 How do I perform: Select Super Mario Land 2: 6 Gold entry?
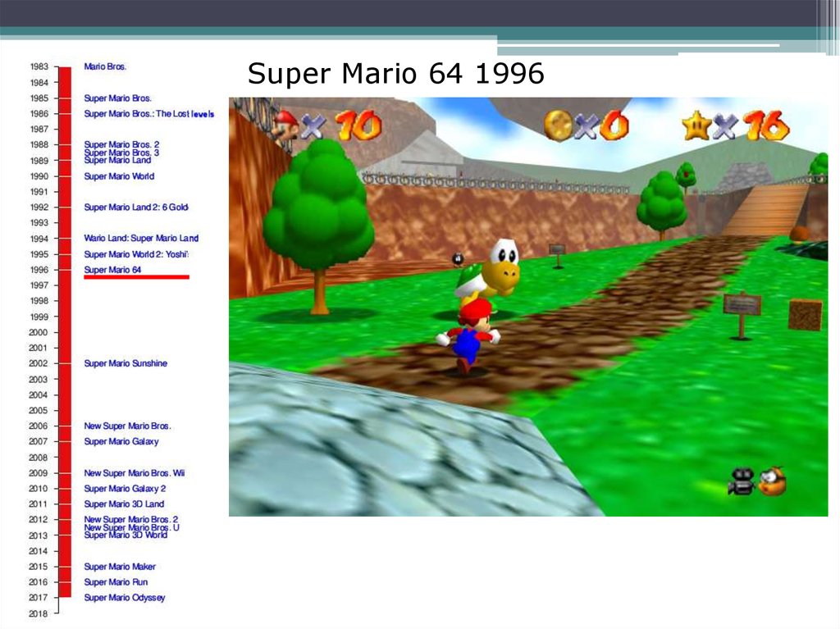(136, 207)
